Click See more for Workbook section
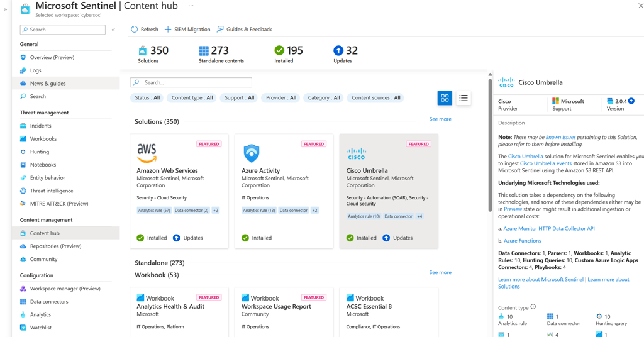Image resolution: width=644 pixels, height=337 pixels. click(440, 273)
